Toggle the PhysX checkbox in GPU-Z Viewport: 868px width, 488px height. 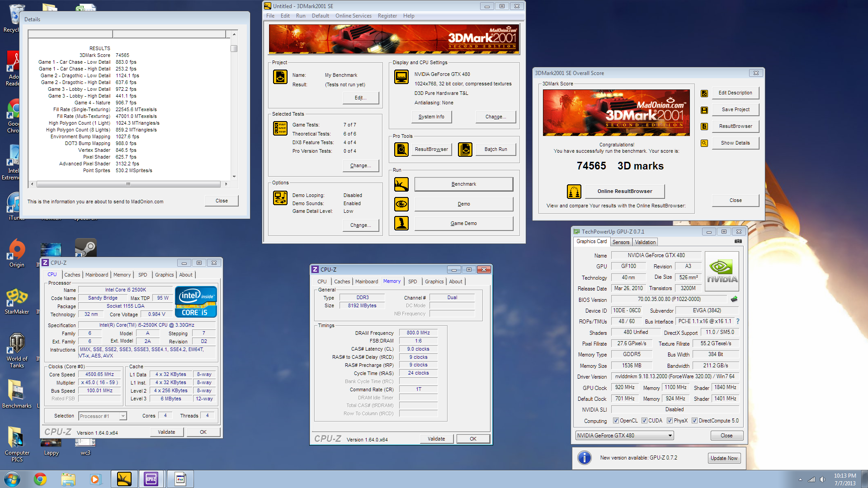(670, 421)
